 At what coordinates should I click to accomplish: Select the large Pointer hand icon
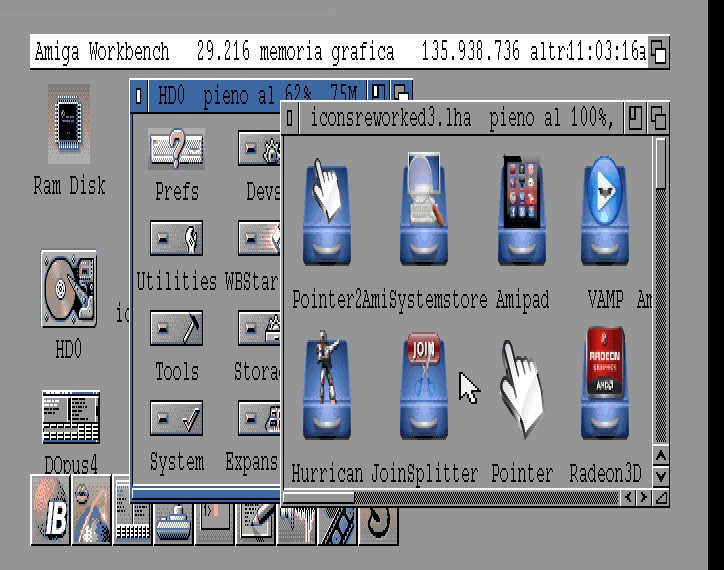[522, 392]
